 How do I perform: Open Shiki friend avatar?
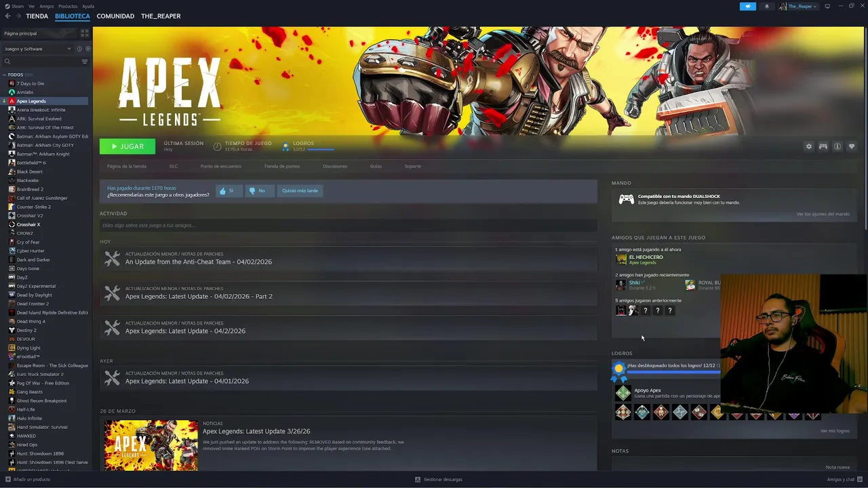(620, 285)
